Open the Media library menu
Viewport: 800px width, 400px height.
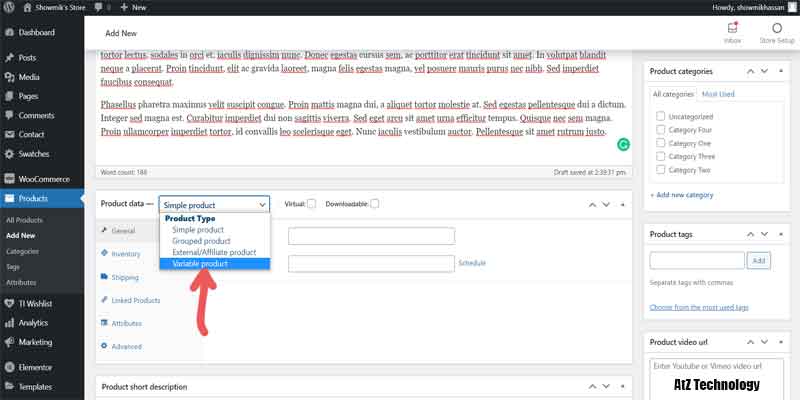(29, 77)
